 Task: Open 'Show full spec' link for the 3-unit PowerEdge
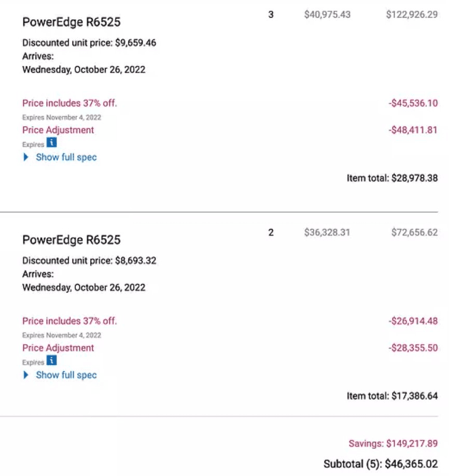(x=66, y=157)
